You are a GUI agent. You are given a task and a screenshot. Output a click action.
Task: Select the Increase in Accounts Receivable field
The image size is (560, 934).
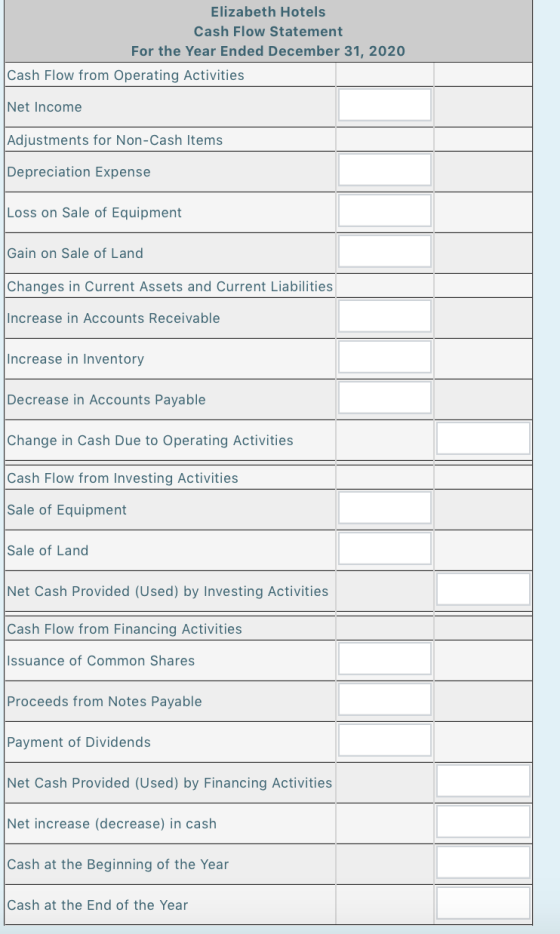[x=384, y=316]
